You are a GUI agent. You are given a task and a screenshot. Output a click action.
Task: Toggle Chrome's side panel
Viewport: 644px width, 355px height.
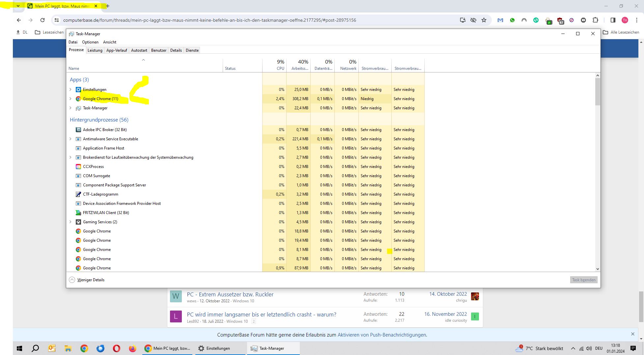[613, 20]
